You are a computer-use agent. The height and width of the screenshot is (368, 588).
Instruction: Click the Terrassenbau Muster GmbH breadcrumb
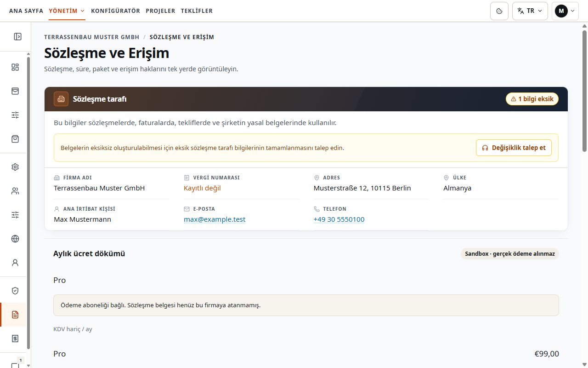(92, 37)
